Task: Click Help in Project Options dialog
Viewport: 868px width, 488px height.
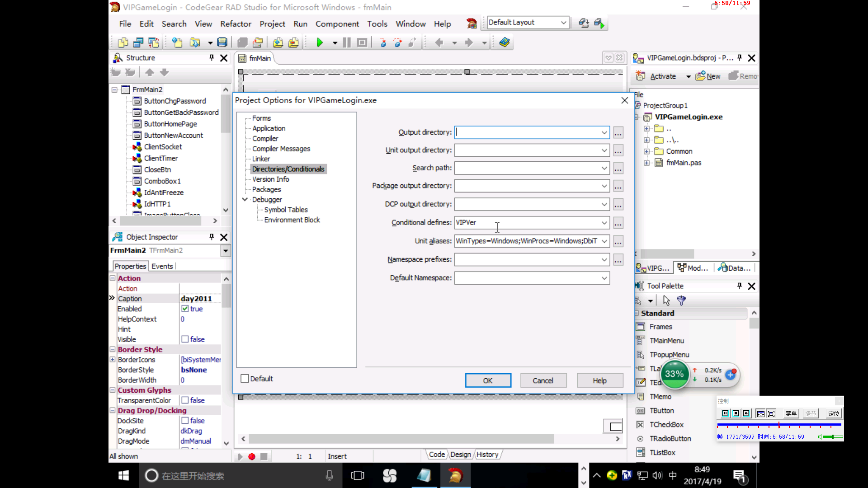Action: point(599,380)
